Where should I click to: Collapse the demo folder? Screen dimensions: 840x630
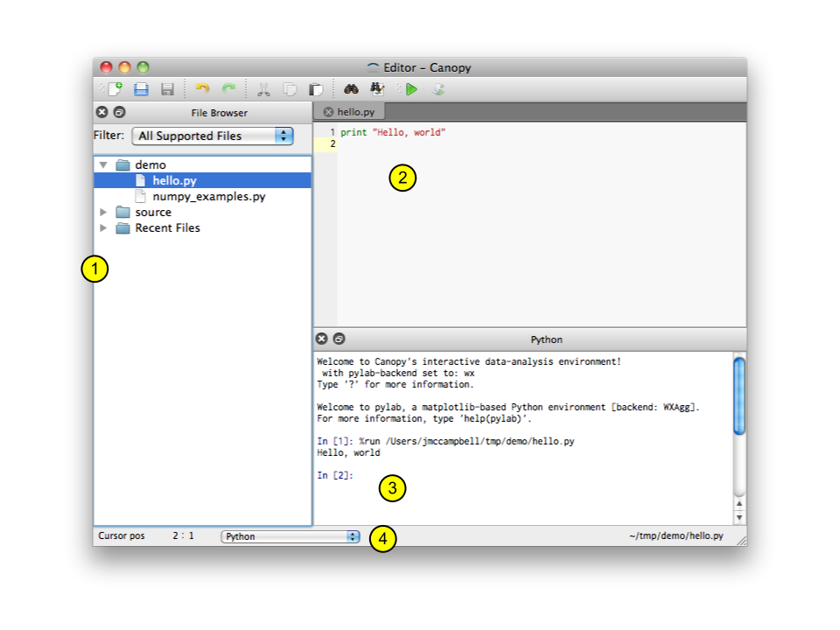[x=103, y=164]
